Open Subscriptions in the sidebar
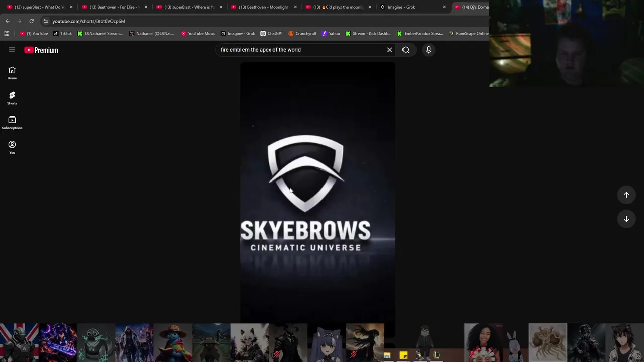644x362 pixels. pos(12,122)
